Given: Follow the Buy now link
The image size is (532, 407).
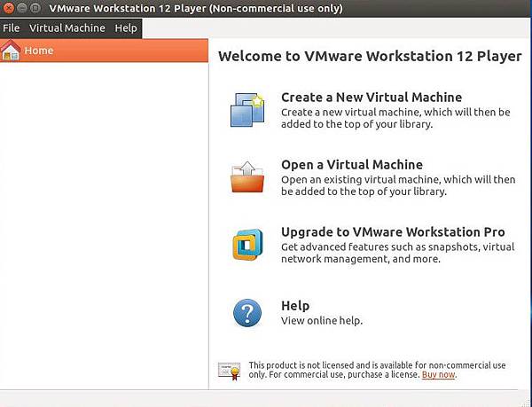Looking at the screenshot, I should [x=438, y=375].
